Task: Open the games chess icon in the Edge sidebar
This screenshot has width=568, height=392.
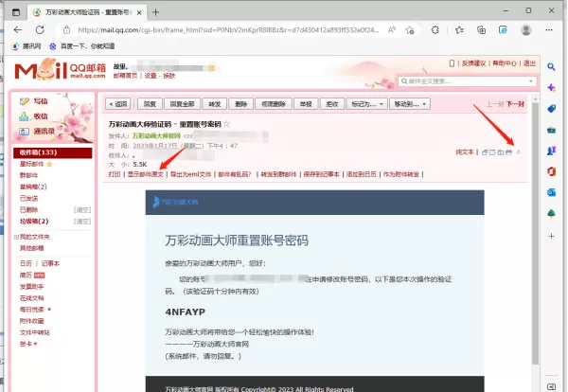Action: point(551,151)
